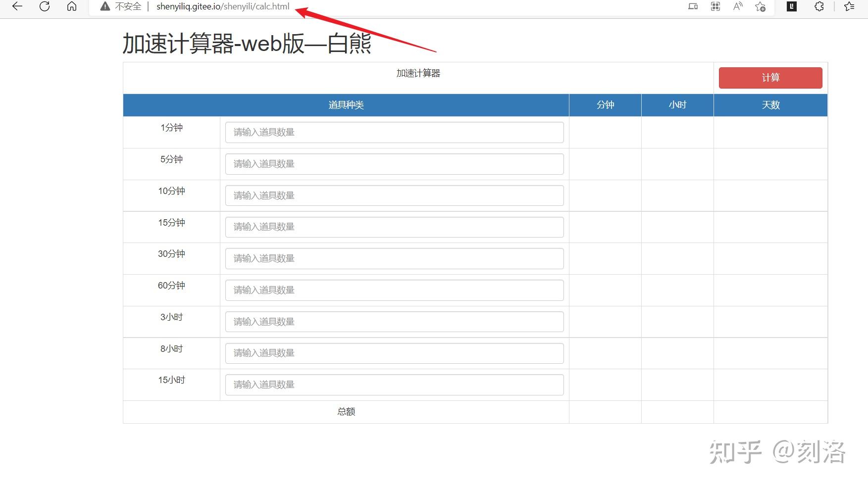Click the 1分钟 row label
This screenshot has height=487, width=868.
click(171, 128)
